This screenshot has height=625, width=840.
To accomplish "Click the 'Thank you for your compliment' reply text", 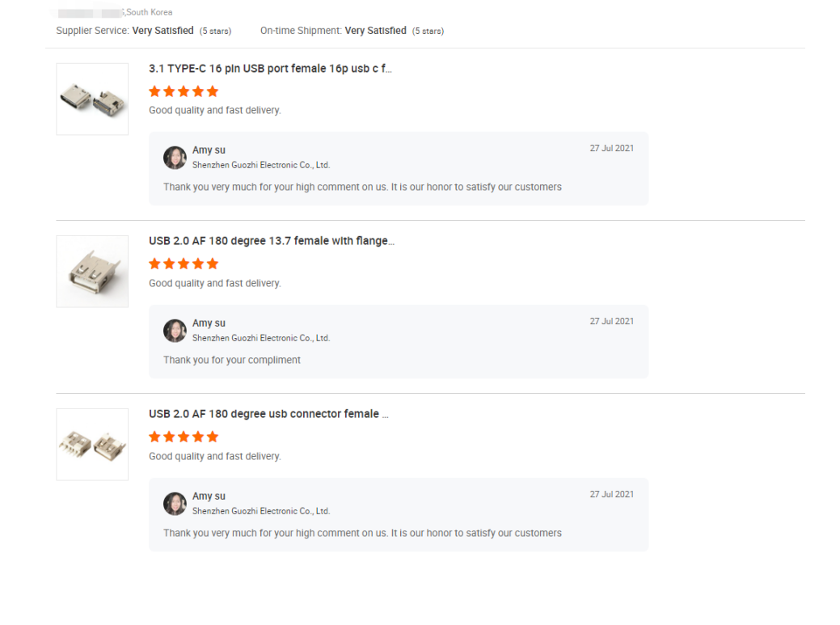I will 232,360.
